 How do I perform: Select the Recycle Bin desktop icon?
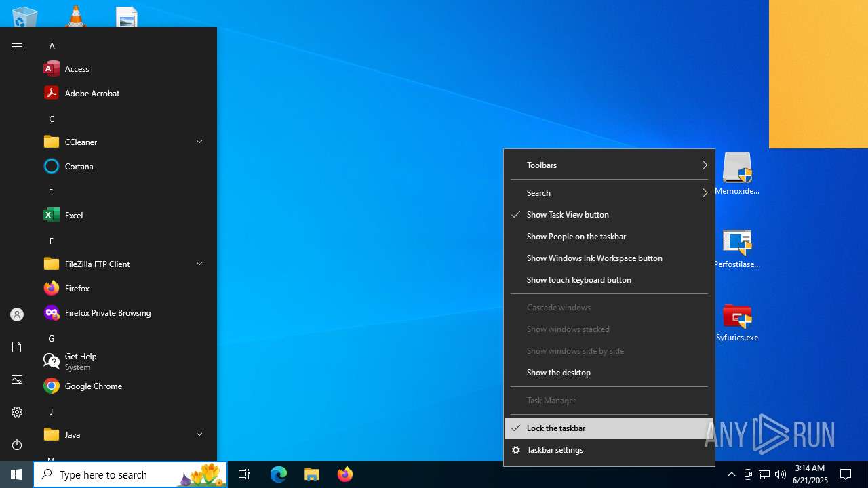[x=24, y=16]
